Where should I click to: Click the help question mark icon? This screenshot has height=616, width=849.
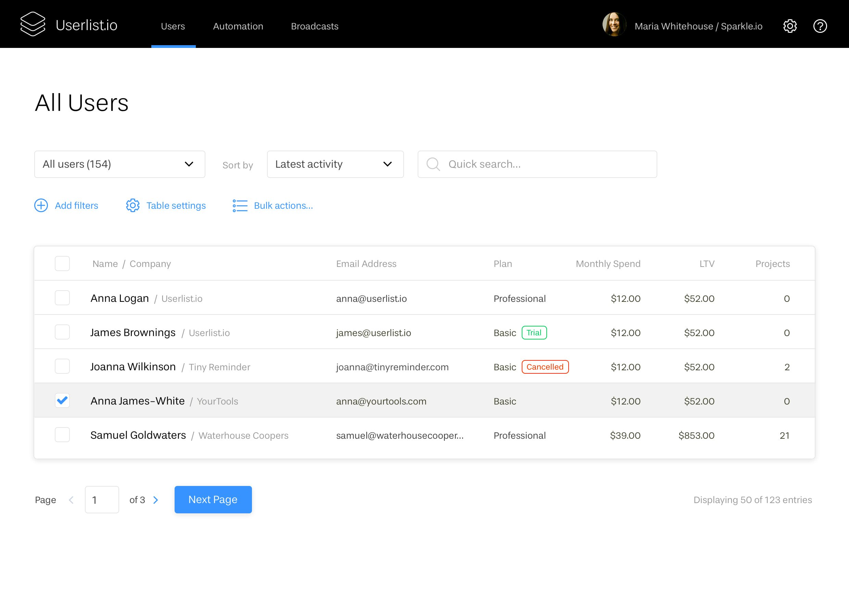820,26
